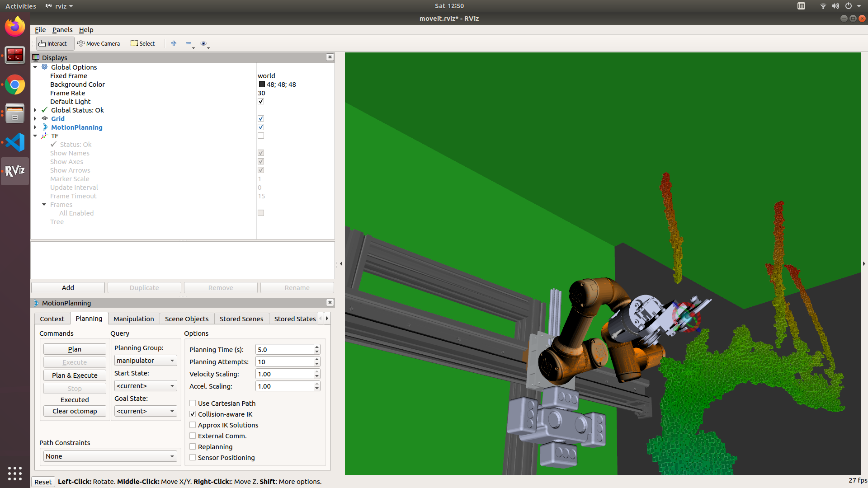Click the Background Color swatch
Viewport: 868px width, 488px height.
click(262, 84)
